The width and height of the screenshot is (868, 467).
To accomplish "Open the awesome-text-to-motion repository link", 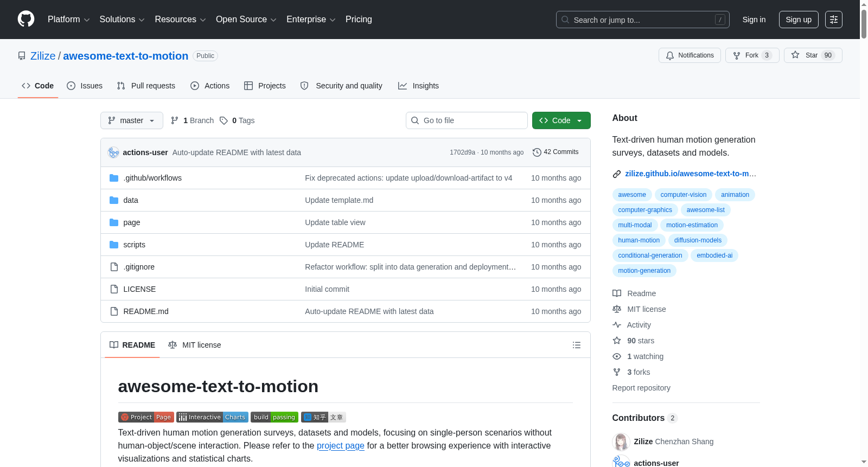I will pyautogui.click(x=126, y=56).
